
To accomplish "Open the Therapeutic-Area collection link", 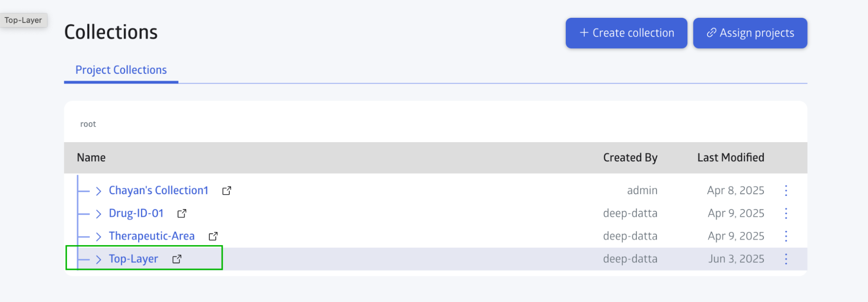I will tap(152, 236).
